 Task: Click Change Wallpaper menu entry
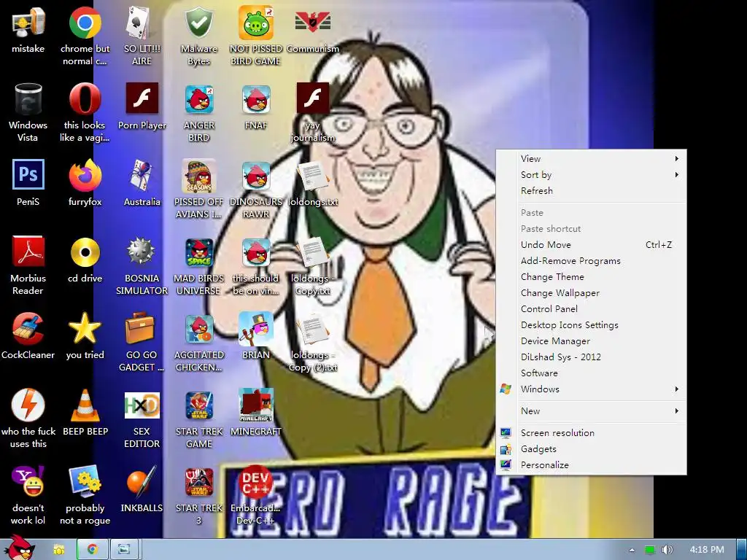coord(591,293)
